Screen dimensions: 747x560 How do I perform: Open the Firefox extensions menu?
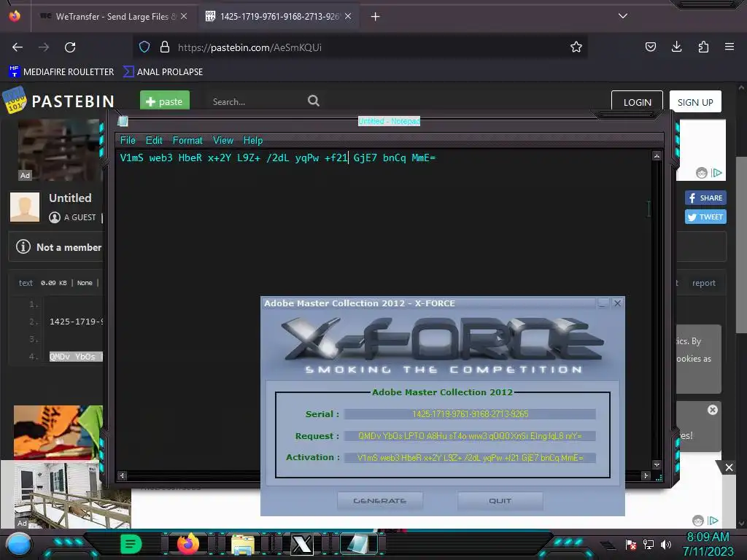tap(703, 47)
